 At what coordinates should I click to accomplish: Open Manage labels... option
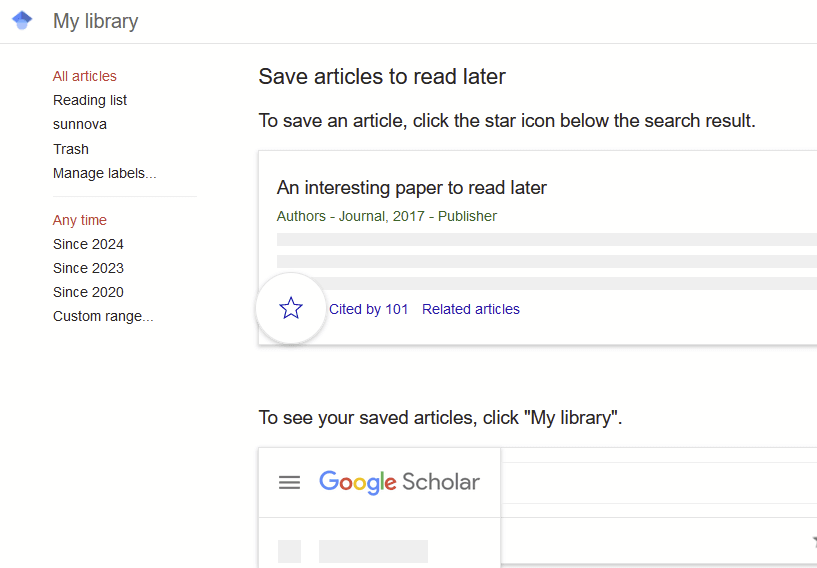click(x=105, y=173)
